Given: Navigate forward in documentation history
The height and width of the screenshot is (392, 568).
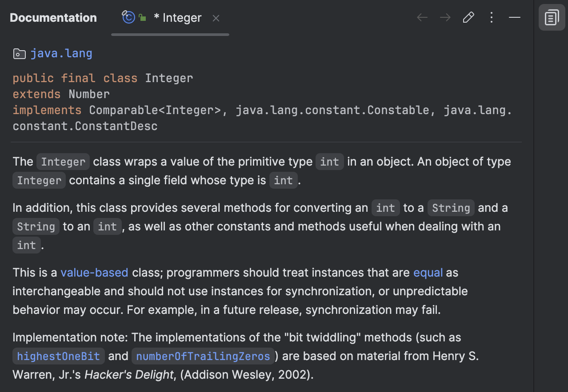Looking at the screenshot, I should click(444, 17).
